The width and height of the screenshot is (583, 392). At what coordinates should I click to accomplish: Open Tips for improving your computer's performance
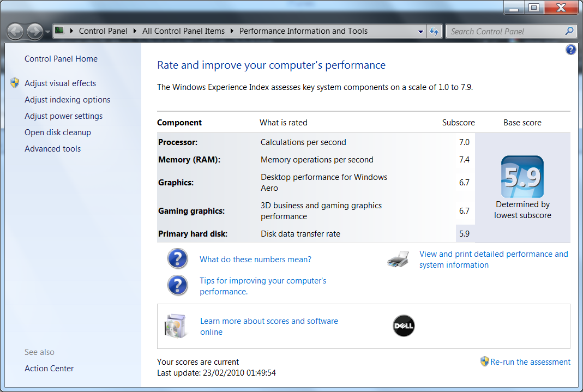(x=263, y=286)
